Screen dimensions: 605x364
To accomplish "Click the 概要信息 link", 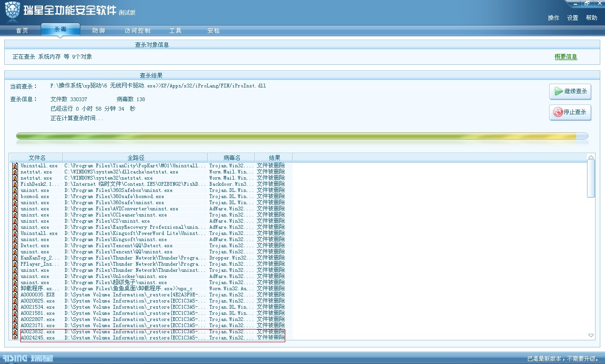I will click(x=566, y=57).
